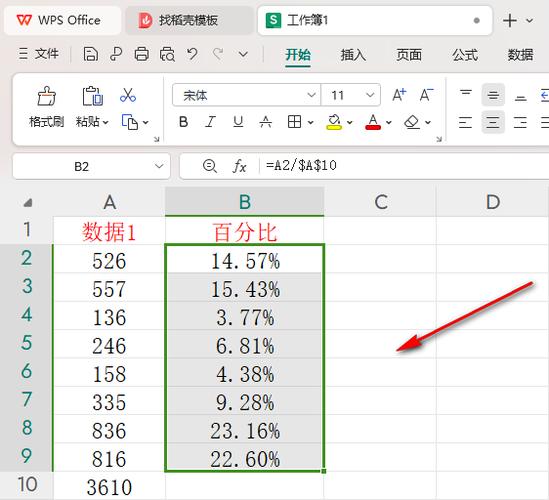The height and width of the screenshot is (500, 549).
Task: Click the plus to add new tab
Action: pyautogui.click(x=510, y=21)
